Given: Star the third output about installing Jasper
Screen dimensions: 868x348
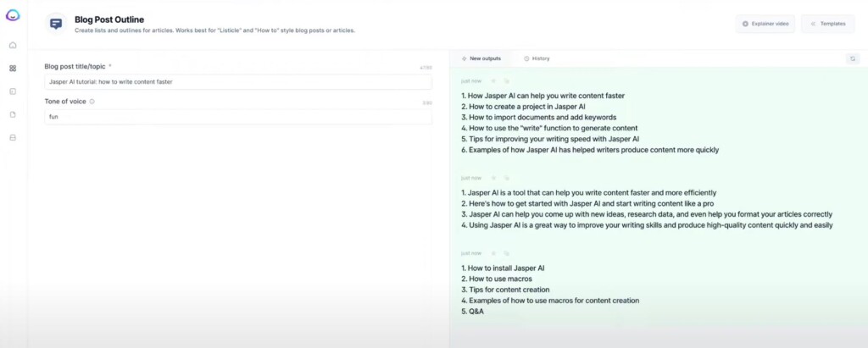Looking at the screenshot, I should 493,253.
